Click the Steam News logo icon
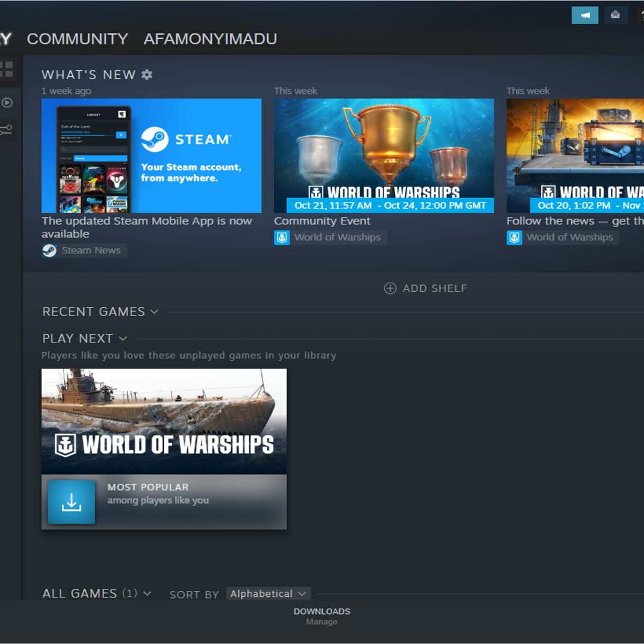 tap(49, 251)
